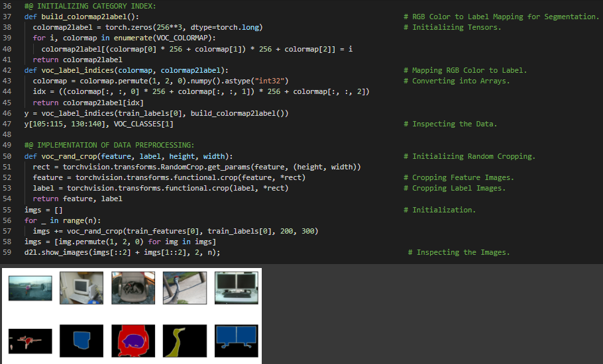Open the old CRT computer photo
603x364 pixels.
[x=82, y=288]
